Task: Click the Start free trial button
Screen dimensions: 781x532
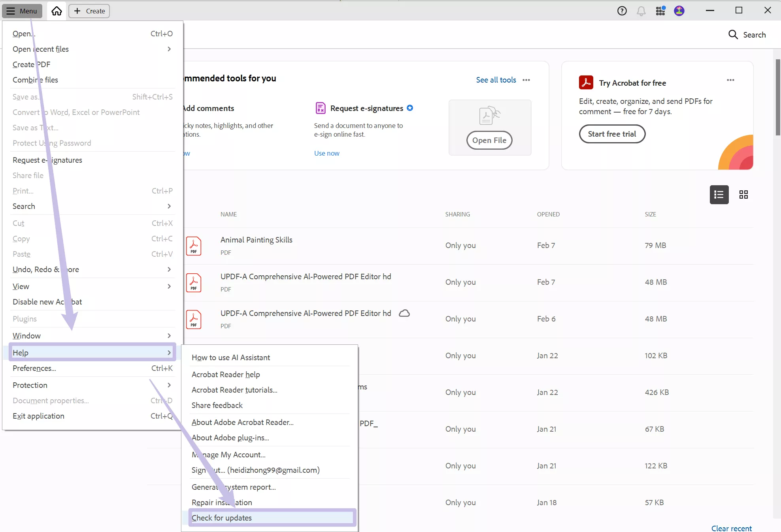Action: point(612,134)
